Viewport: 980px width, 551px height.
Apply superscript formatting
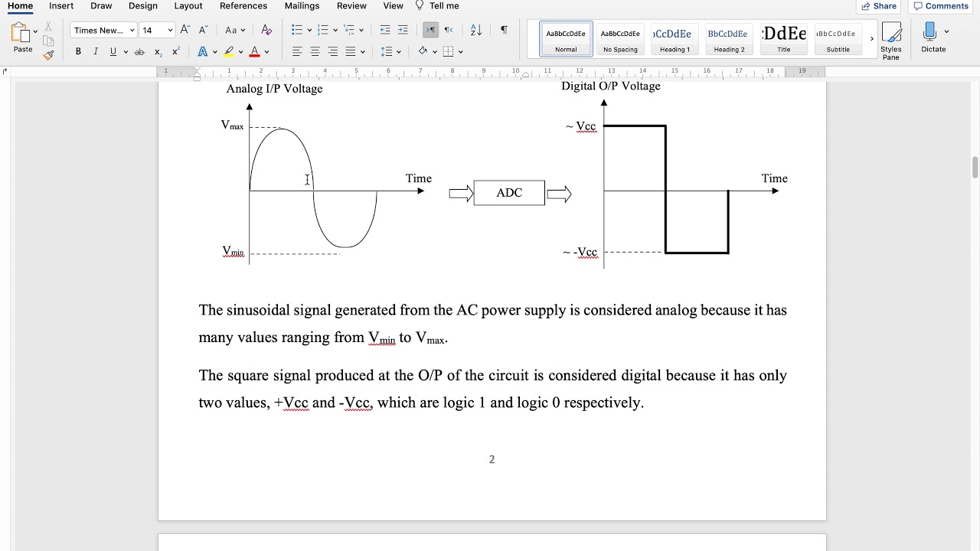click(175, 51)
